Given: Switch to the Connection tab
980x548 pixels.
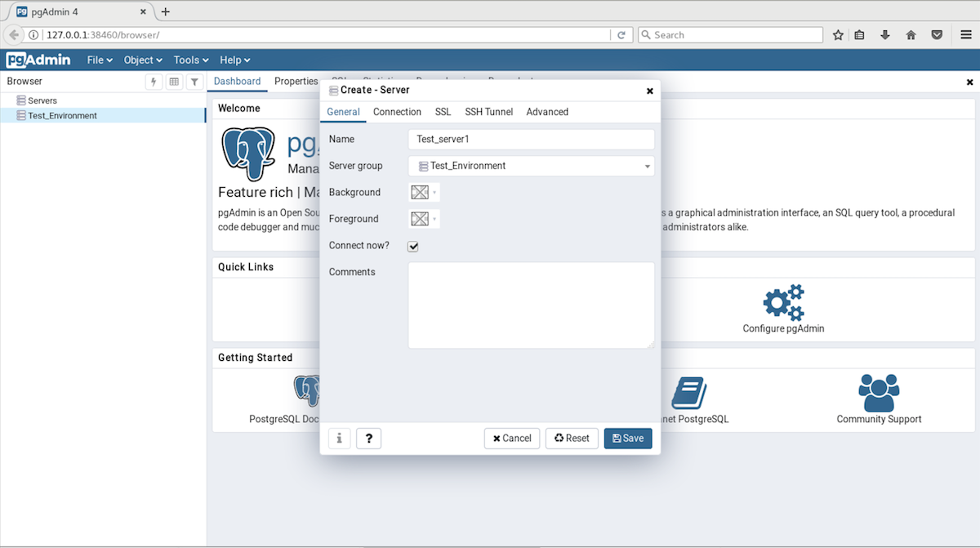Looking at the screenshot, I should pos(397,112).
